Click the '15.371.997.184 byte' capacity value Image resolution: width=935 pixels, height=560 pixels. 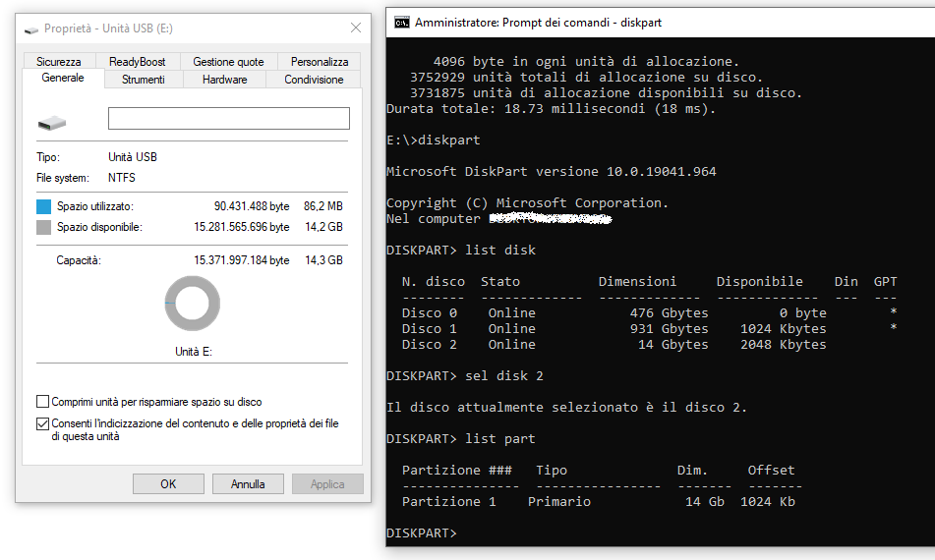pyautogui.click(x=242, y=260)
